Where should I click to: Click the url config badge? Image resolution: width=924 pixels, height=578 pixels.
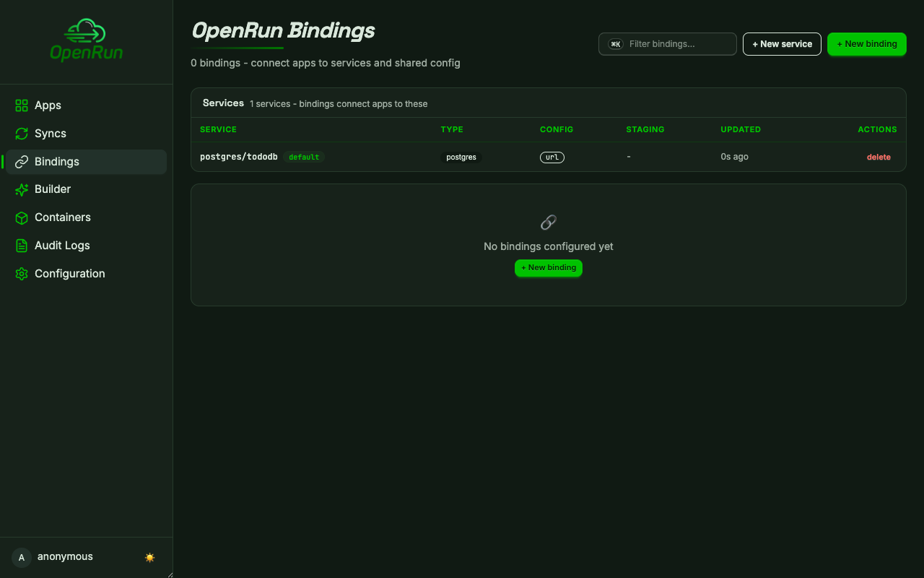coord(552,158)
